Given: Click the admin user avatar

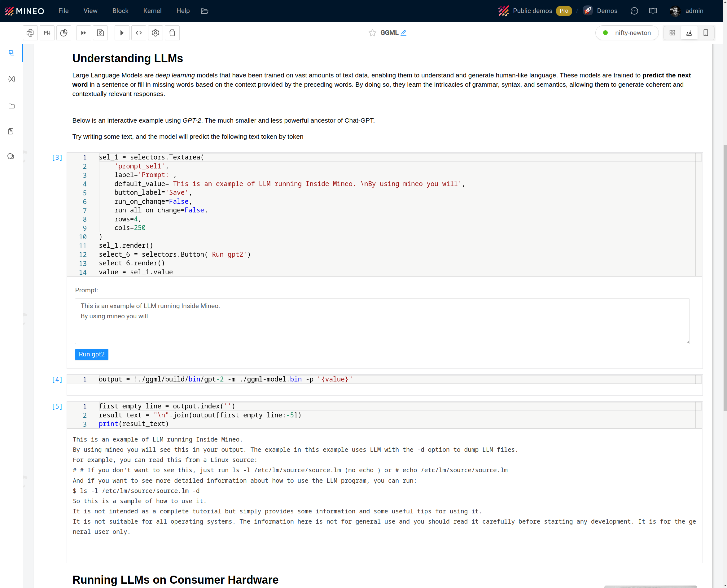Looking at the screenshot, I should click(675, 11).
